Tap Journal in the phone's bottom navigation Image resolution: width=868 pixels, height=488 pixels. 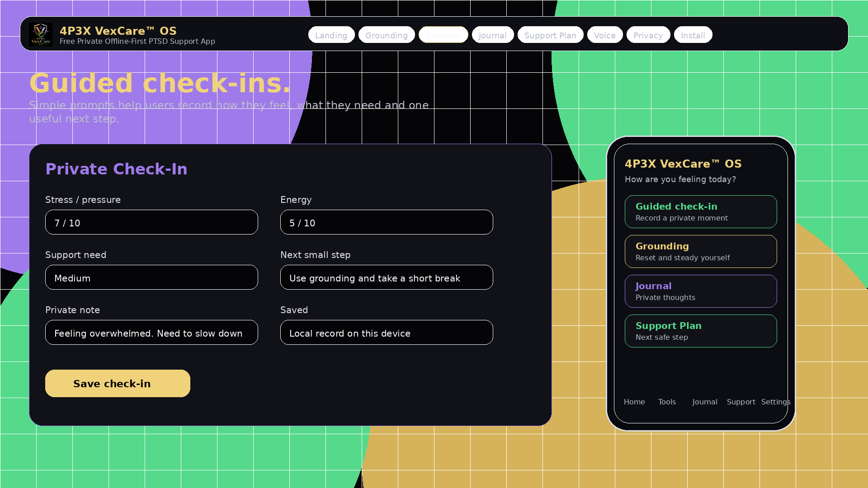pos(705,402)
